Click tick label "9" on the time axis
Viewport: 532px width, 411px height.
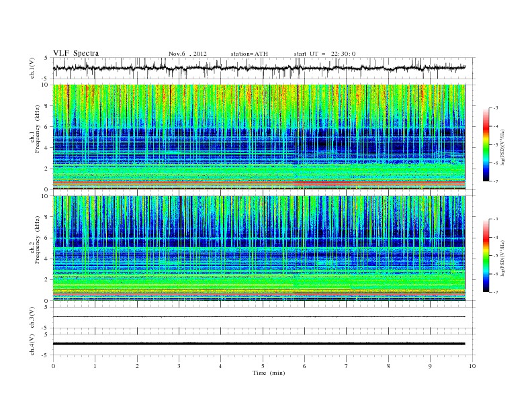click(430, 366)
